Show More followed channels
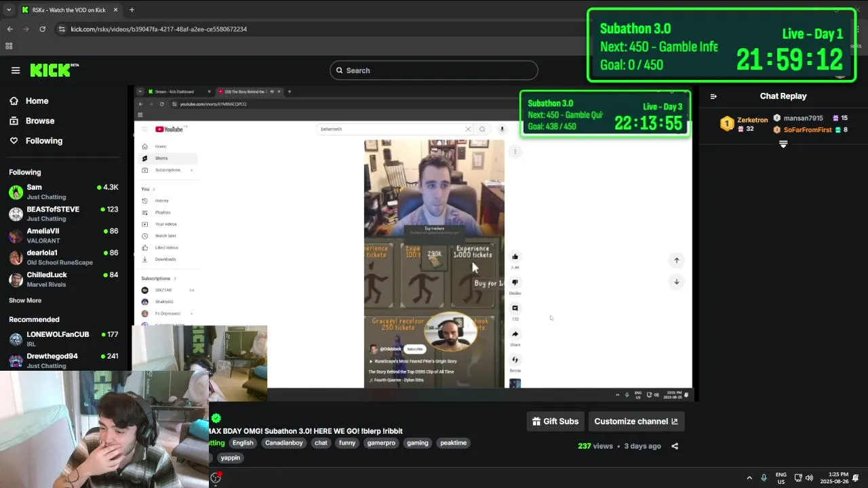 pyautogui.click(x=25, y=300)
